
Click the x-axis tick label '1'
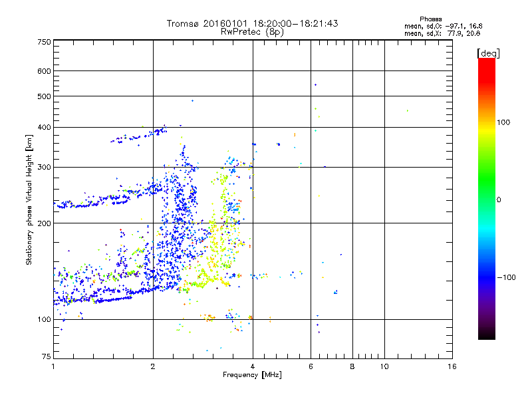click(53, 366)
